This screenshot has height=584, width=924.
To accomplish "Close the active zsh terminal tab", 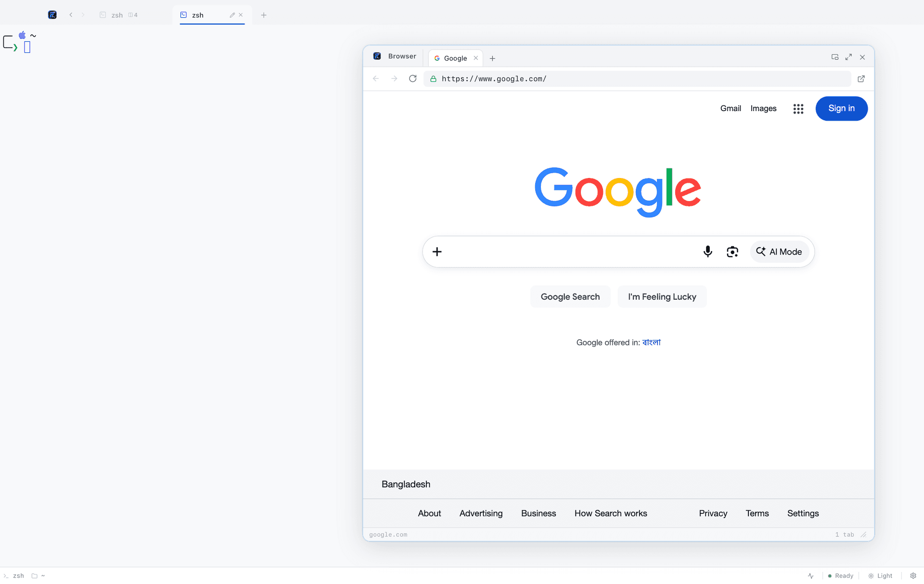I will [241, 15].
